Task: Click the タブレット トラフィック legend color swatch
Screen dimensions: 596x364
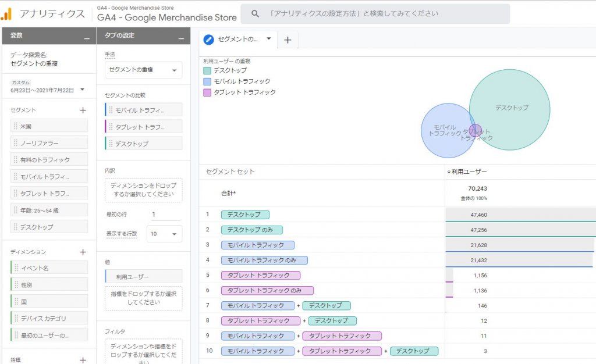Action: click(207, 92)
